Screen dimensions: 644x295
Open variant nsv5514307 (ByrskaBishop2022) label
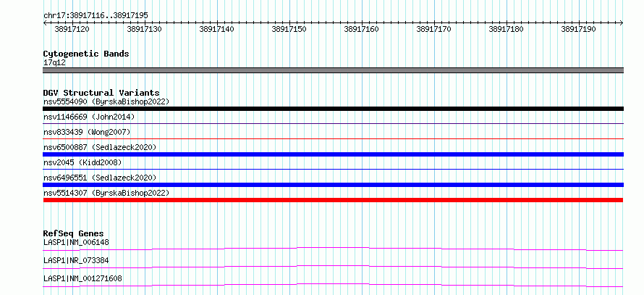pos(106,193)
